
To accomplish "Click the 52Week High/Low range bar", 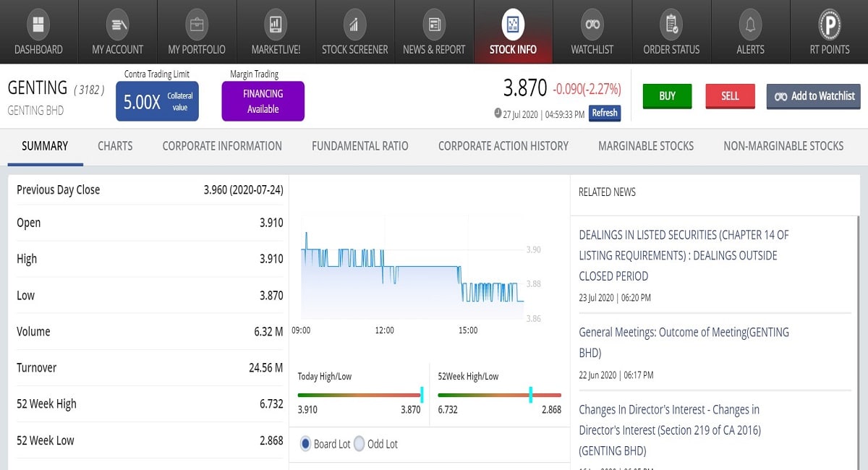I will (x=499, y=395).
